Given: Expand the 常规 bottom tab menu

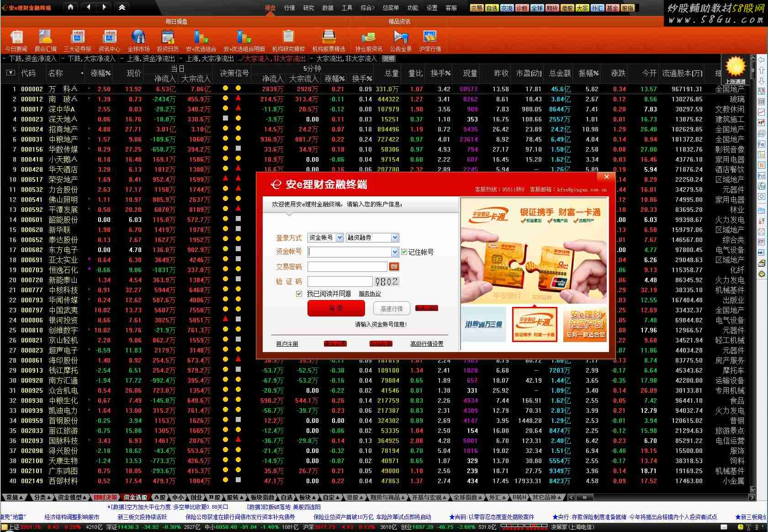Looking at the screenshot, I should point(15,497).
